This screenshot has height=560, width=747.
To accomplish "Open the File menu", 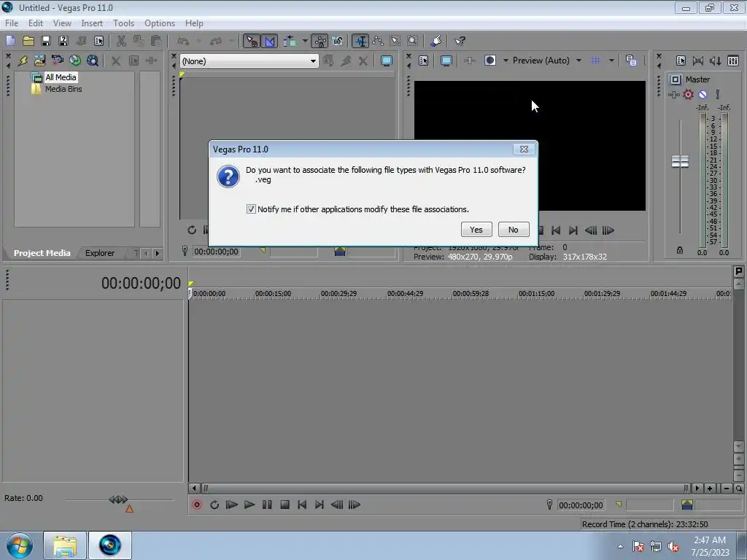I will (12, 23).
